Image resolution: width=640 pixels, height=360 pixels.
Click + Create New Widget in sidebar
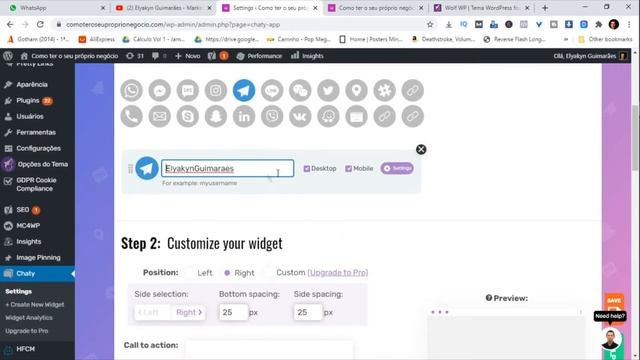[x=35, y=304]
